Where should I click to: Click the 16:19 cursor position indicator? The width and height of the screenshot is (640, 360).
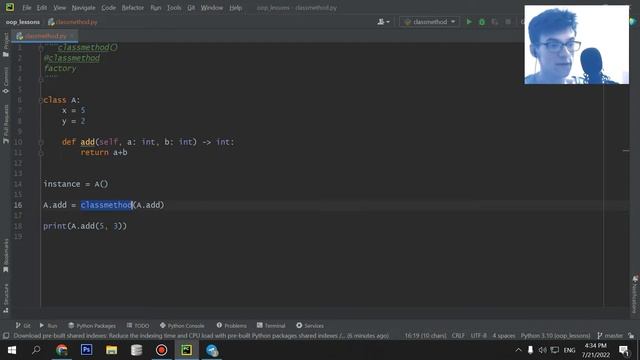coord(425,336)
